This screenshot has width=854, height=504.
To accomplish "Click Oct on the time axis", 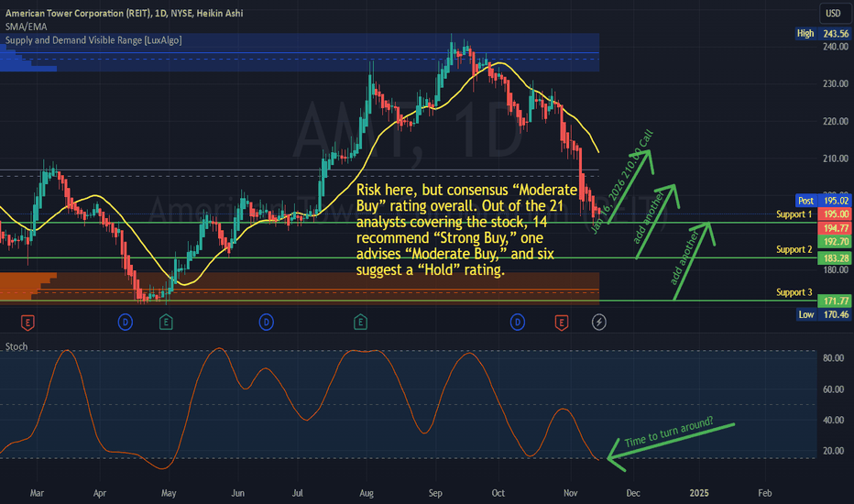I will point(498,493).
